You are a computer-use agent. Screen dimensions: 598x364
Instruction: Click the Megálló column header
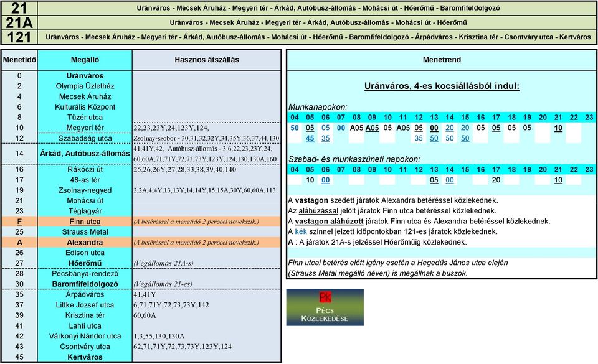85,60
